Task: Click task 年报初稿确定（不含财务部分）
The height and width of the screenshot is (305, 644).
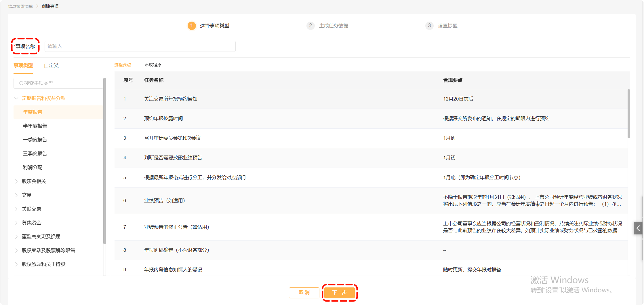Action: point(177,250)
